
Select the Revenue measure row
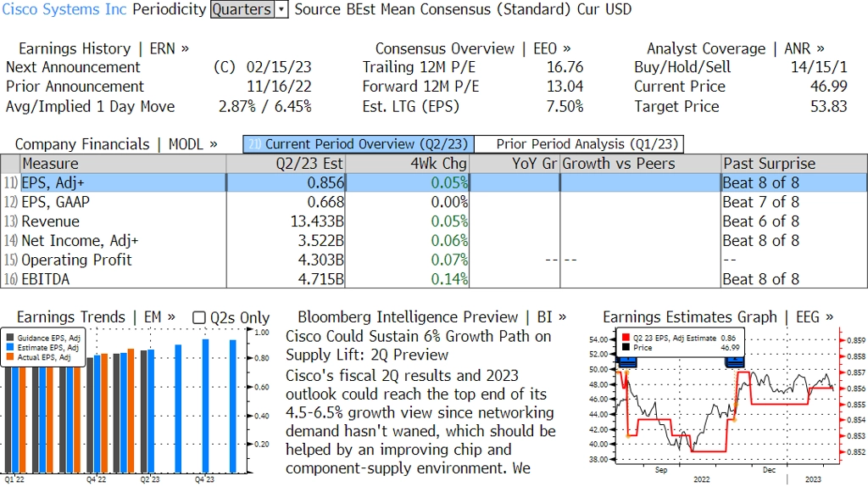pos(434,221)
